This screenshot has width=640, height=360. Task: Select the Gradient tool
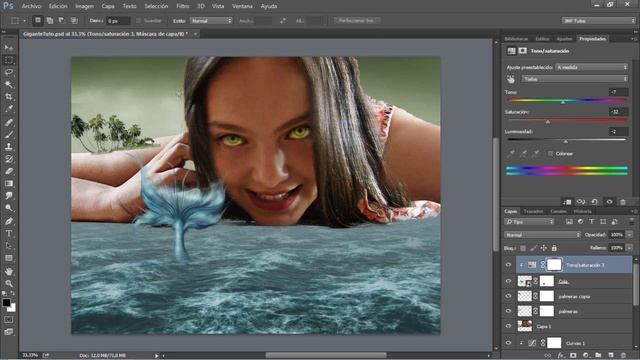[x=9, y=183]
